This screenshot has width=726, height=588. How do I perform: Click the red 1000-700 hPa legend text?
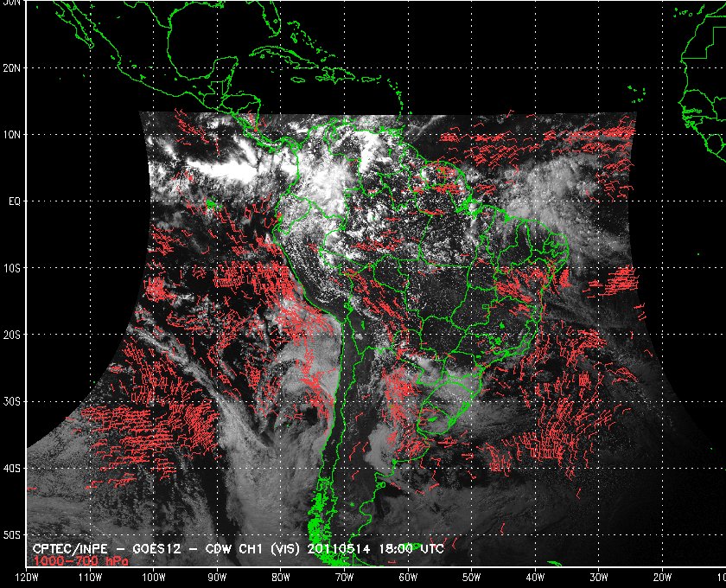81,560
